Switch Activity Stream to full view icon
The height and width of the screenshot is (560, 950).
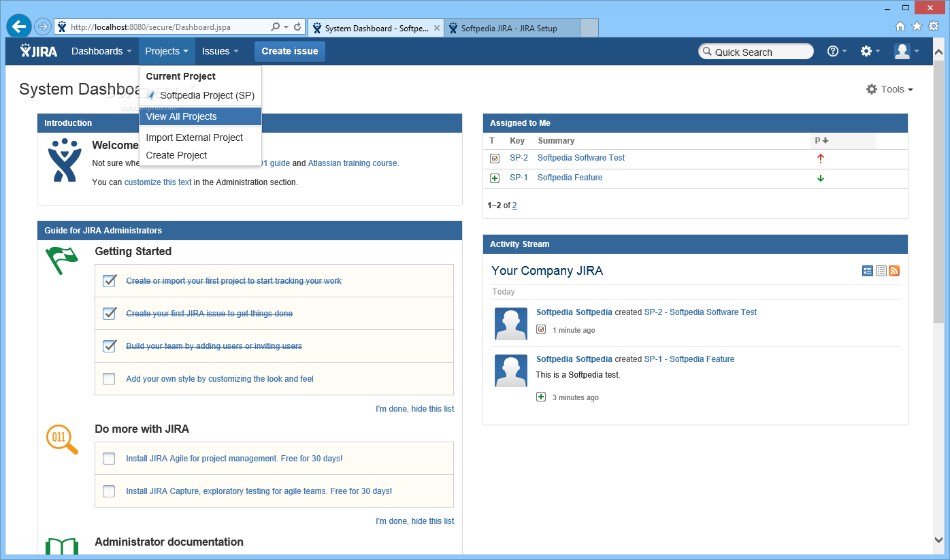[x=867, y=271]
